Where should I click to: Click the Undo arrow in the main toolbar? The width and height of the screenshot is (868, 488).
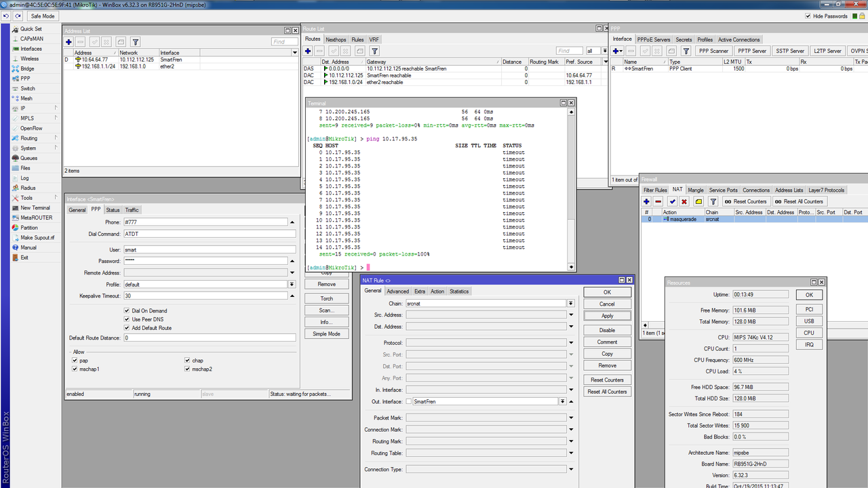click(6, 16)
